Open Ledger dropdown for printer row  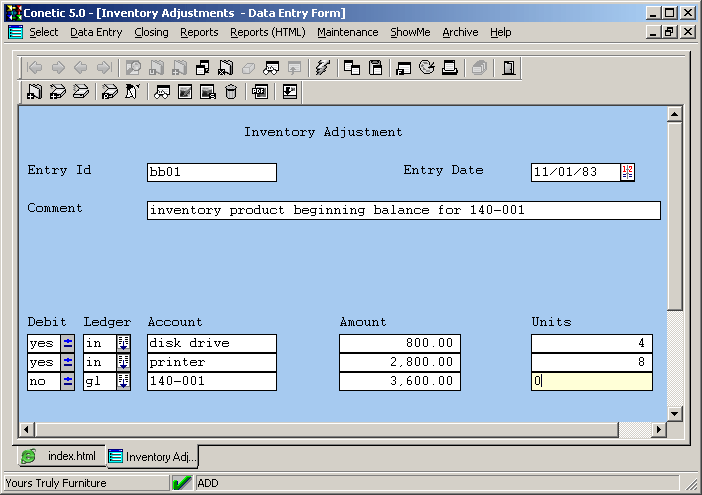tap(124, 362)
